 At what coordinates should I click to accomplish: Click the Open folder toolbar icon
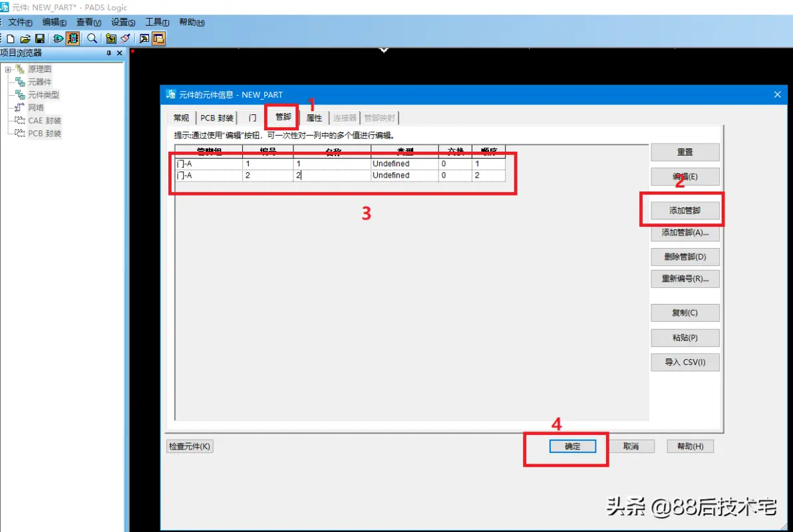click(x=25, y=39)
